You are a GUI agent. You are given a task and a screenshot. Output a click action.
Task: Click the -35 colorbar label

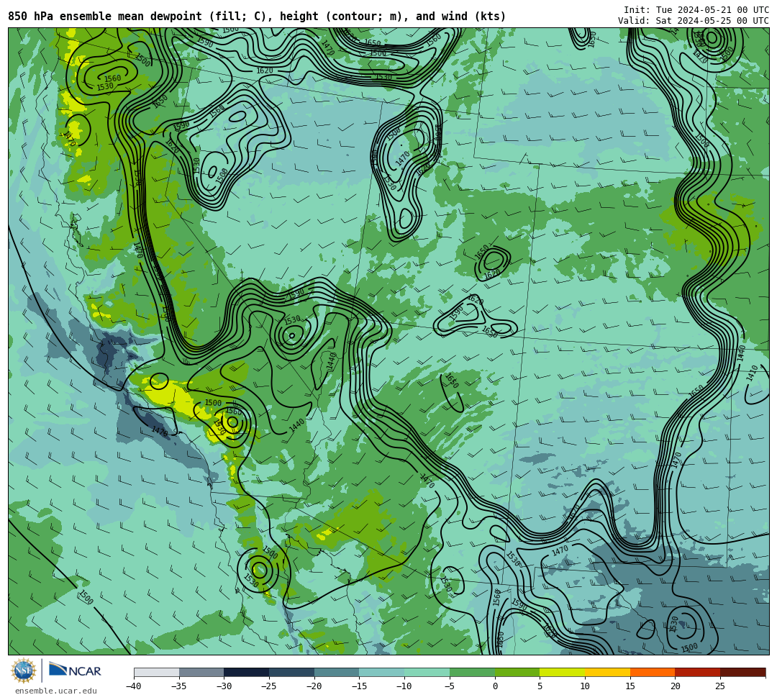(x=178, y=686)
